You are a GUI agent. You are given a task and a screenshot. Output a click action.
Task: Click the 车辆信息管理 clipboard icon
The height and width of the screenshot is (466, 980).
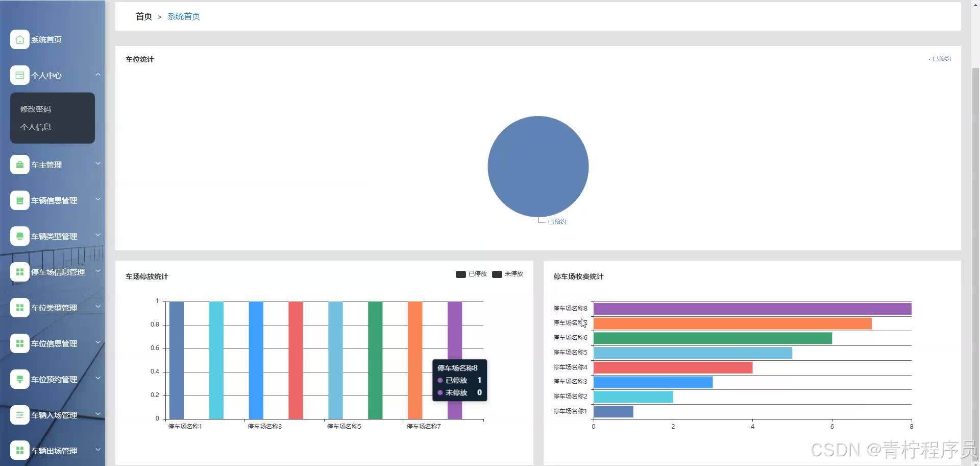pyautogui.click(x=19, y=200)
